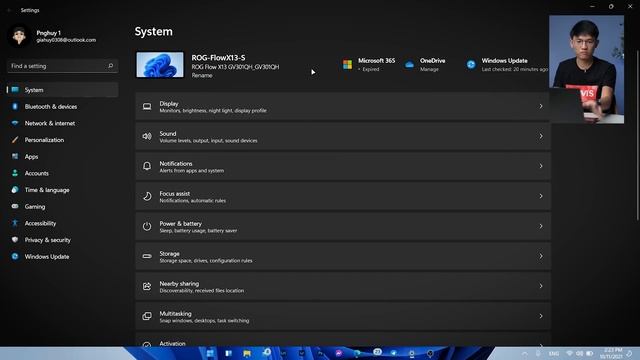The width and height of the screenshot is (640, 360).
Task: Expand the Display row chevron
Action: [541, 107]
